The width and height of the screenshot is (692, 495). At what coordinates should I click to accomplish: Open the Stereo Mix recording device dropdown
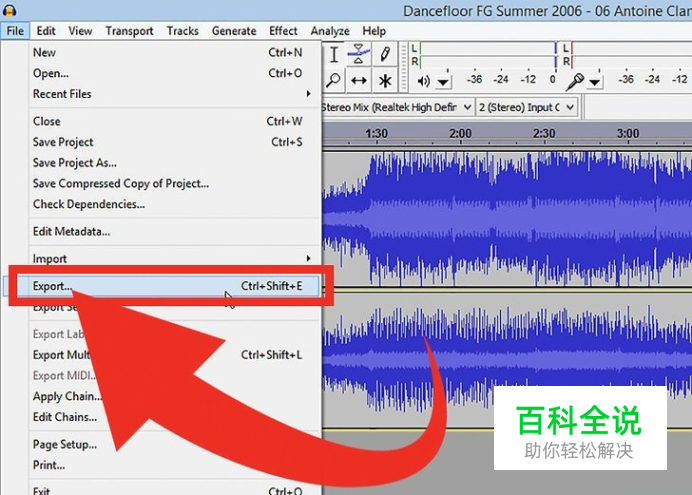pyautogui.click(x=398, y=107)
